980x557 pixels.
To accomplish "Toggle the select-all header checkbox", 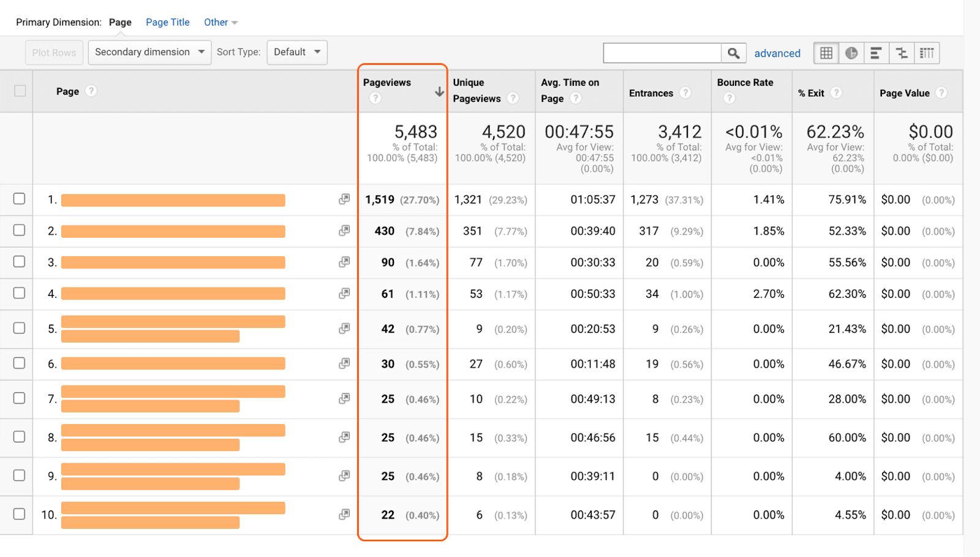I will pos(20,91).
